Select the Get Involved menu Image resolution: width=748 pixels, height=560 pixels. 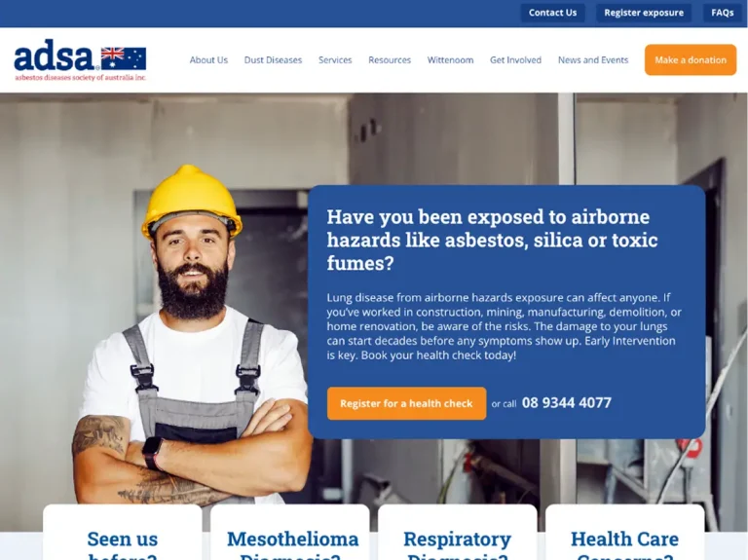[x=515, y=60]
